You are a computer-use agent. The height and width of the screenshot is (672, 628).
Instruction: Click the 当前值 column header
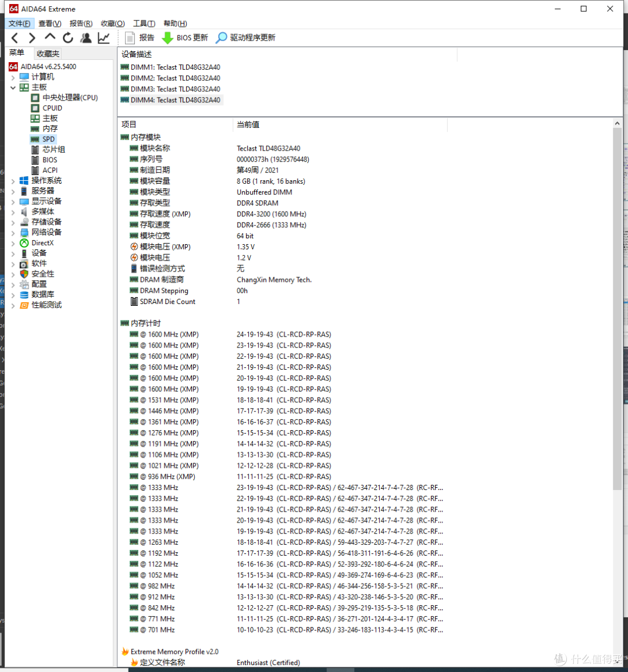[340, 125]
